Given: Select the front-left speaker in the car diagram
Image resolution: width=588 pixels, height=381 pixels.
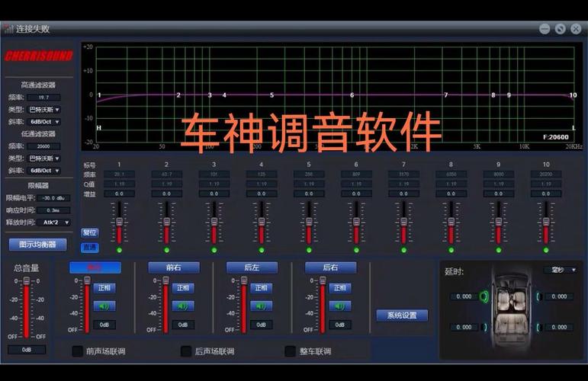Looking at the screenshot, I should [x=484, y=296].
